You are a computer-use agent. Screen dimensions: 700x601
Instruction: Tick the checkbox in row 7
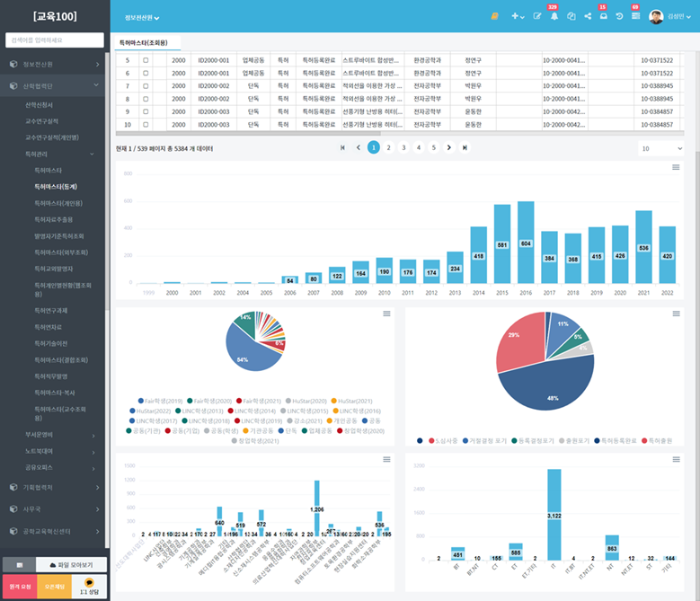(x=146, y=85)
